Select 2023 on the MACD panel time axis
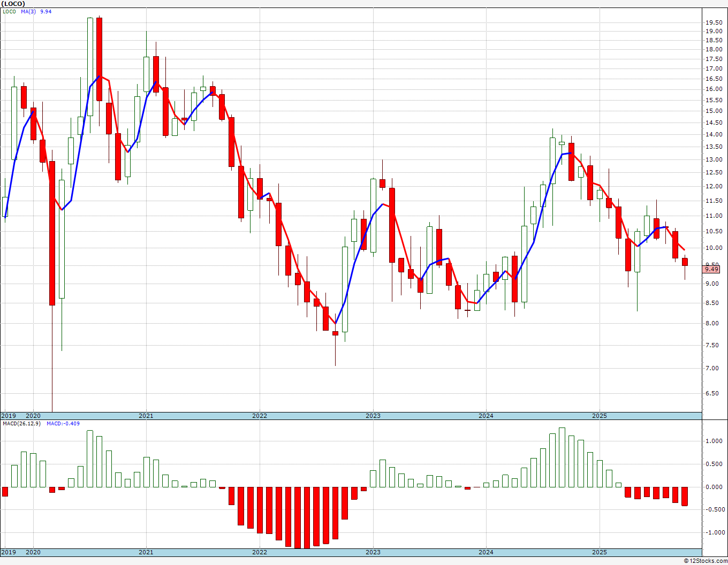This screenshot has width=728, height=565. click(x=373, y=552)
